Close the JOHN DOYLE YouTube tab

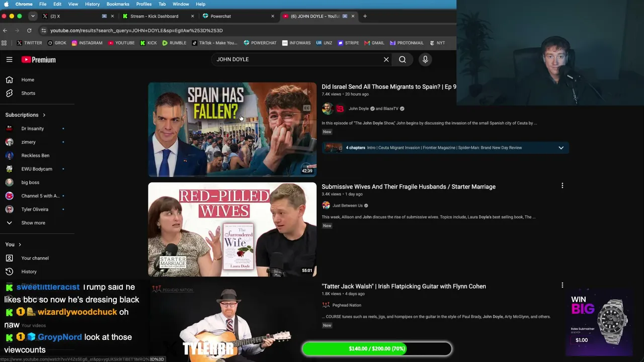click(353, 16)
